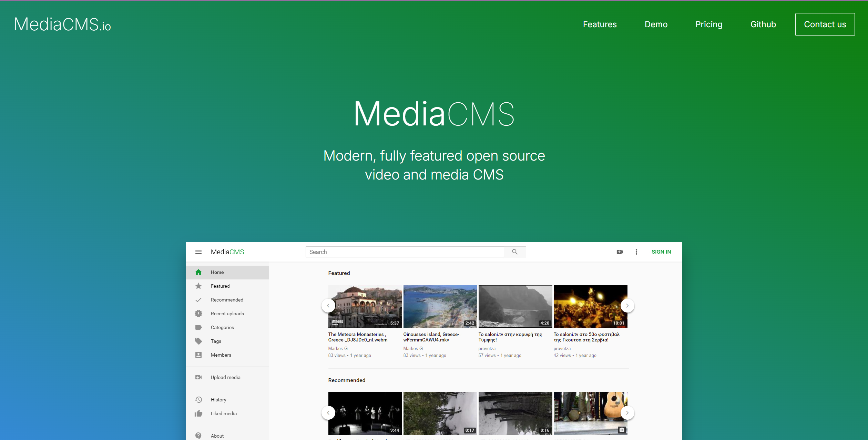Click the About question mark icon

(x=198, y=436)
